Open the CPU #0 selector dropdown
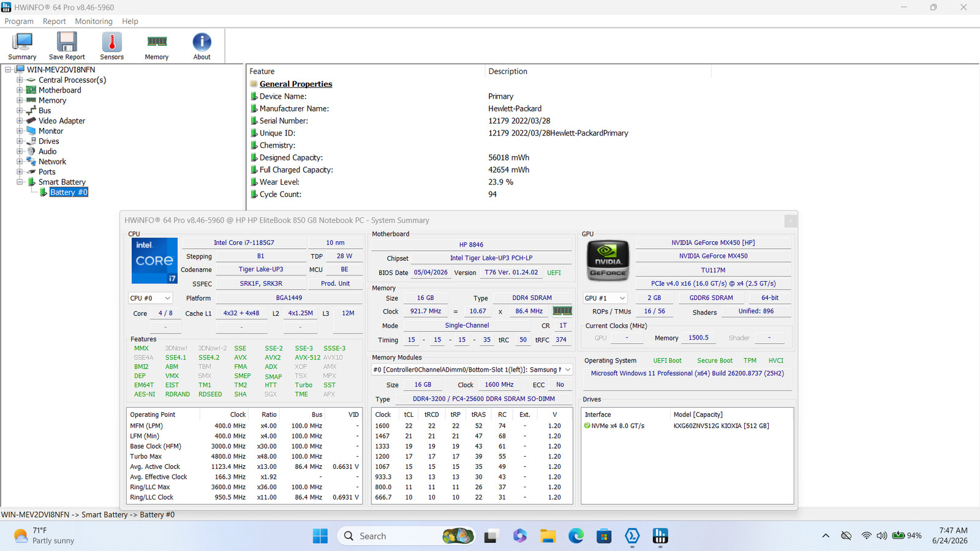Screen dimensions: 980x551 pos(151,298)
